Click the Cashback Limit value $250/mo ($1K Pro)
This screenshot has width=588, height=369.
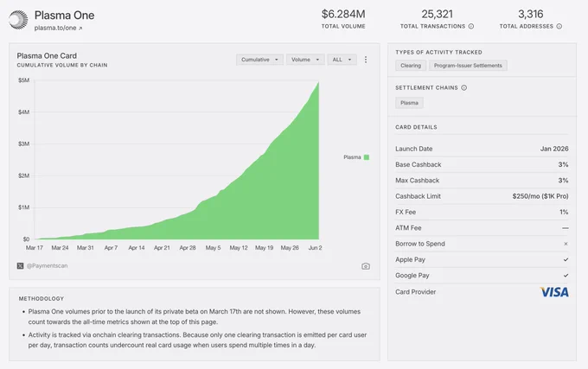[540, 196]
